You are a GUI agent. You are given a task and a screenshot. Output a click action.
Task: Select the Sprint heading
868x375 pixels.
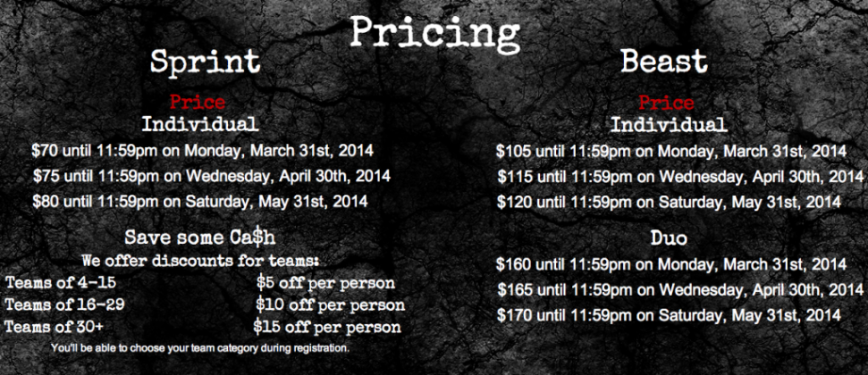coord(206,62)
